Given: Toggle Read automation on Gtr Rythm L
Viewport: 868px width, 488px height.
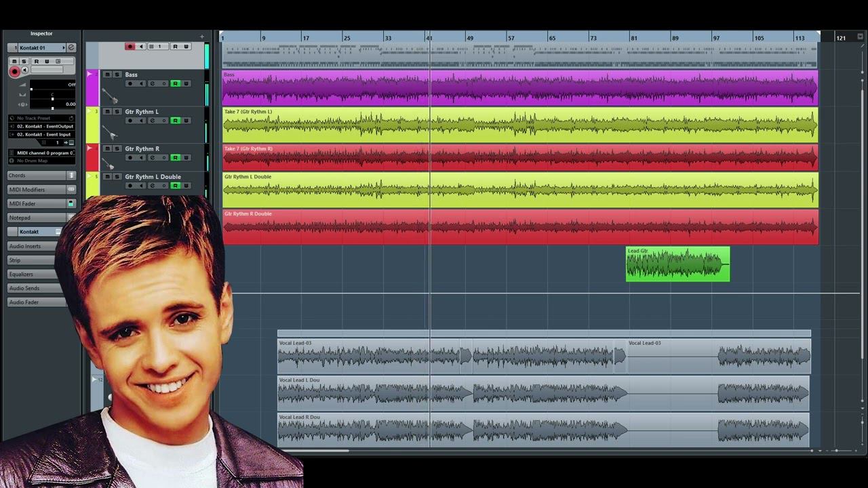Looking at the screenshot, I should click(175, 121).
